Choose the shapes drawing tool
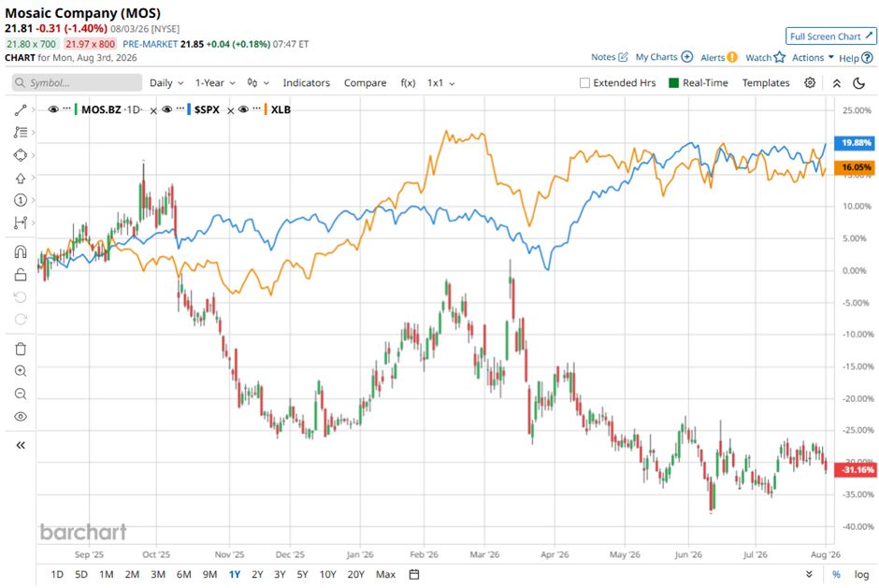879x588 pixels. [x=21, y=154]
